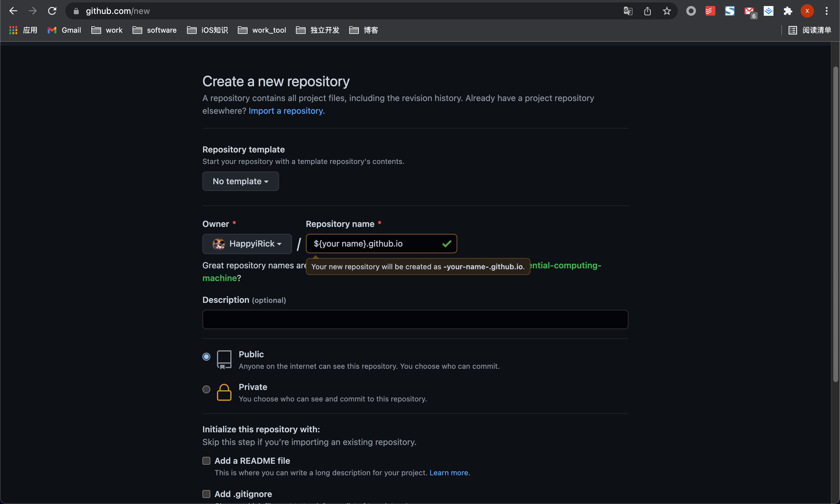Click the Private lock icon
The image size is (840, 504).
tap(224, 393)
